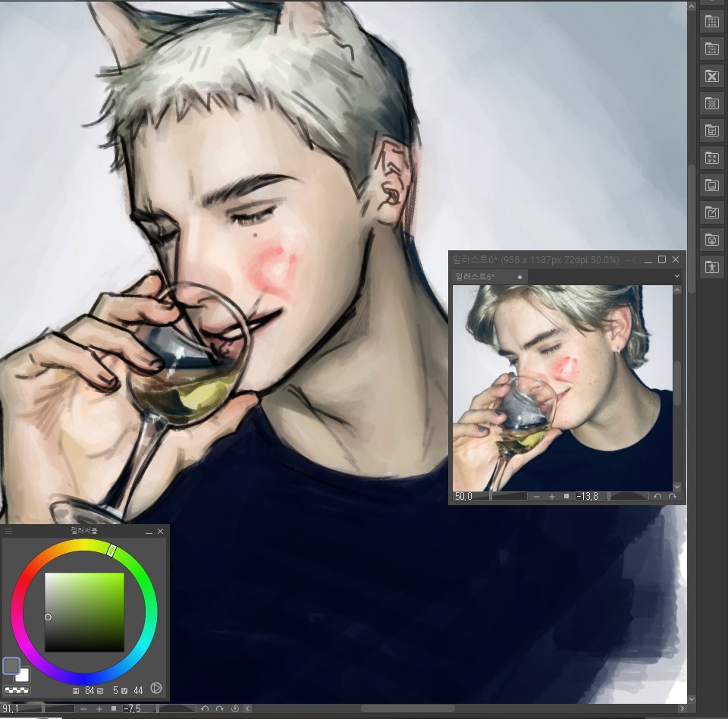Image resolution: width=728 pixels, height=719 pixels.
Task: Switch color space with circled triangle button
Action: coord(156,689)
